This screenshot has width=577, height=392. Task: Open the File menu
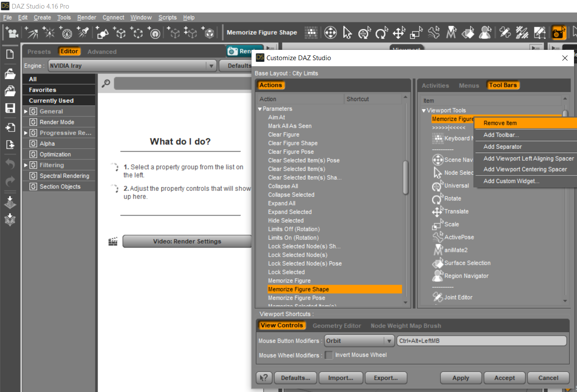[8, 18]
